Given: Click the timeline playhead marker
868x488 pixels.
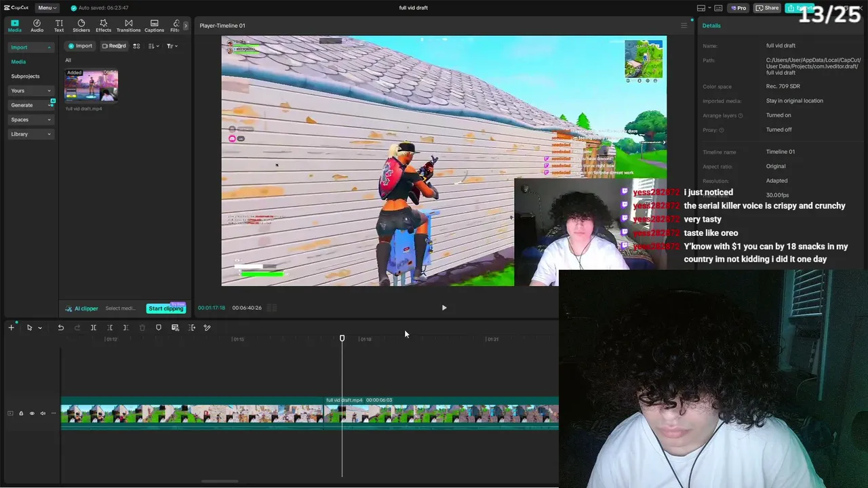Looking at the screenshot, I should (342, 338).
